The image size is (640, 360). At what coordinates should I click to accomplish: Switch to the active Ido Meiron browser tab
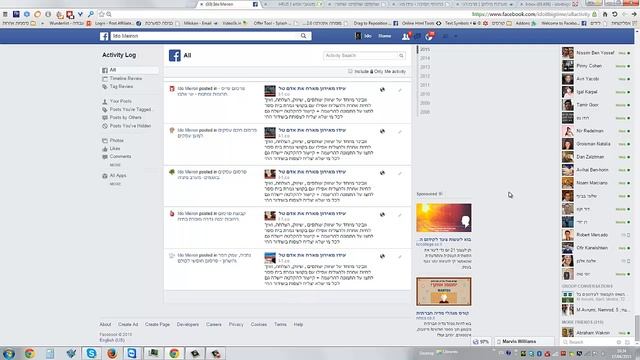[x=229, y=4]
